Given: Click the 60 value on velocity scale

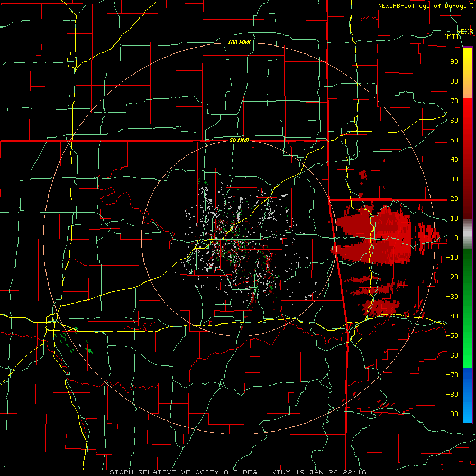Looking at the screenshot, I should pyautogui.click(x=454, y=120).
